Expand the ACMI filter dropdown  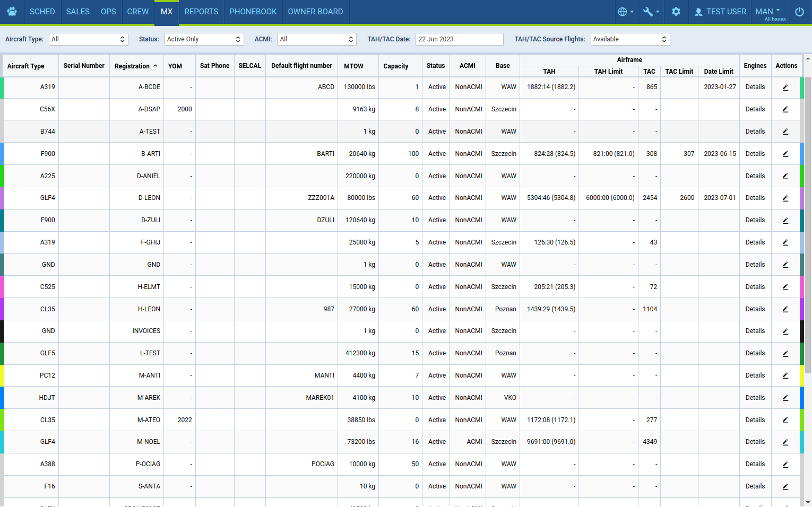pos(316,39)
